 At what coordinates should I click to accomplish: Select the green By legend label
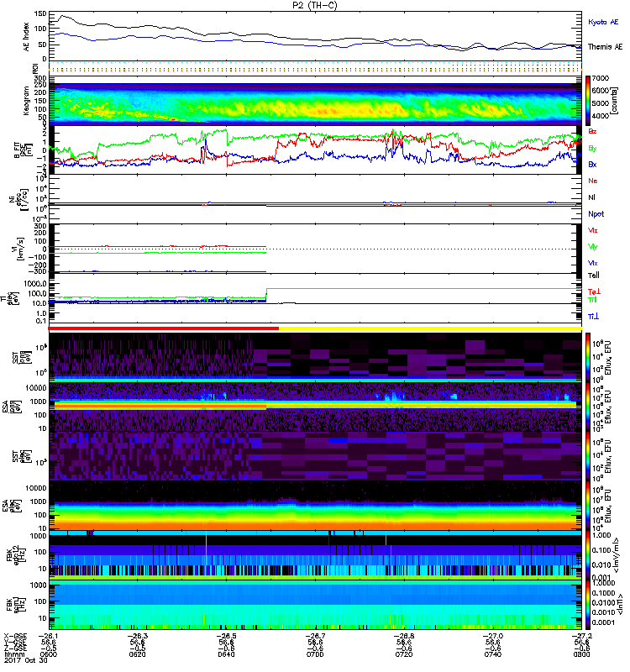coord(592,149)
